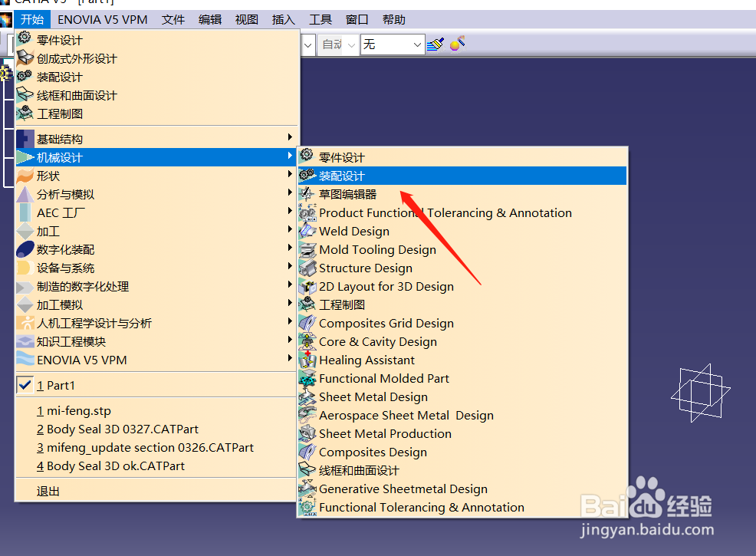Expand 基础结构 submenu arrow
Screen dimensions: 756x556
(290, 137)
